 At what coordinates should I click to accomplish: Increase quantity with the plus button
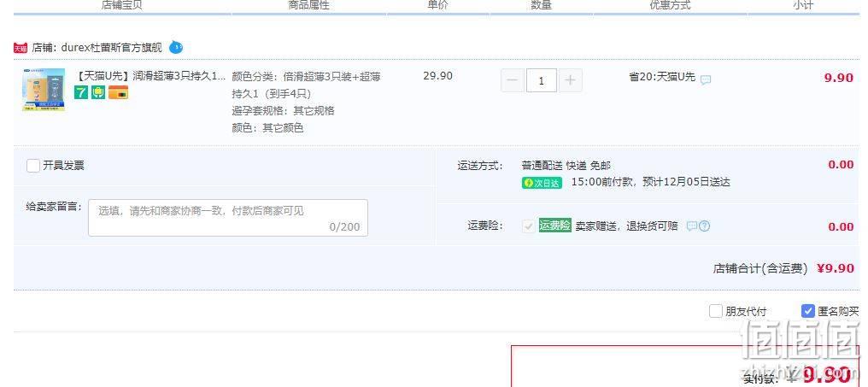click(x=570, y=81)
